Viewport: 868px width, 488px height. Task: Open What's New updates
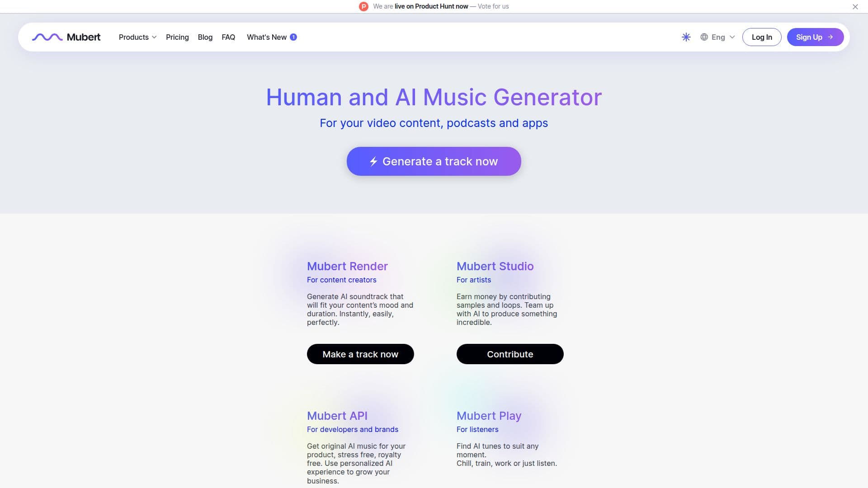tap(267, 37)
